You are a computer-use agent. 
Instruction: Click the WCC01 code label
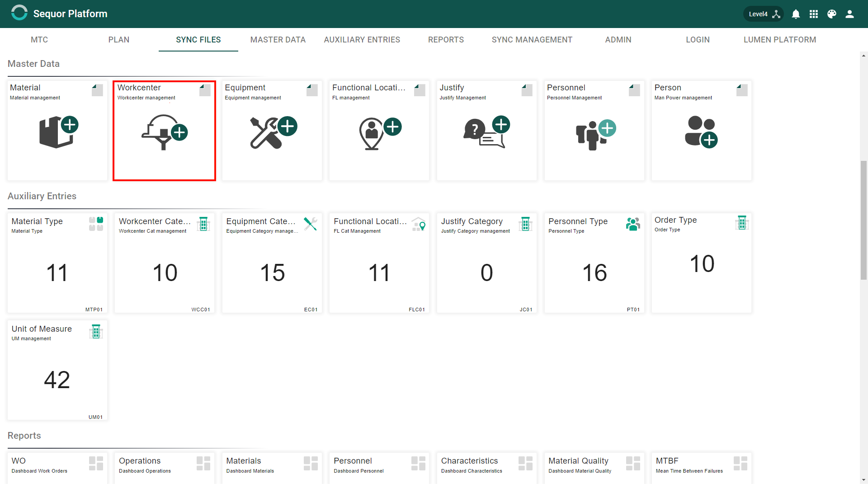[x=201, y=310]
